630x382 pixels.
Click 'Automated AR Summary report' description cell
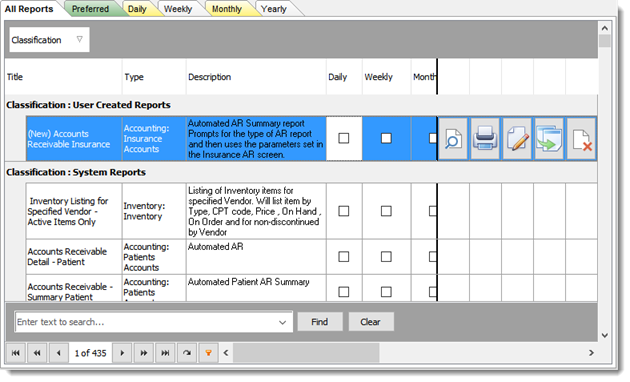256,139
